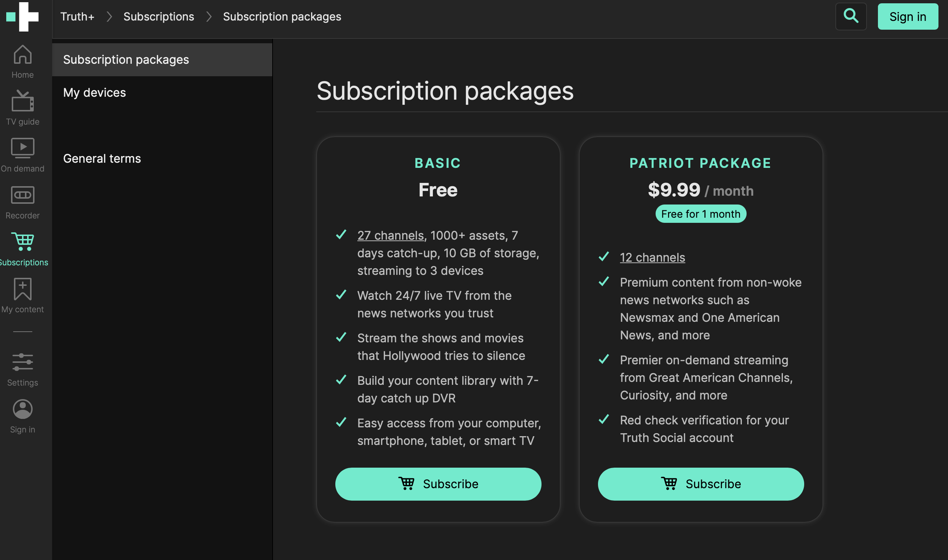This screenshot has width=948, height=560.
Task: Open My devices menu item
Action: tap(94, 92)
